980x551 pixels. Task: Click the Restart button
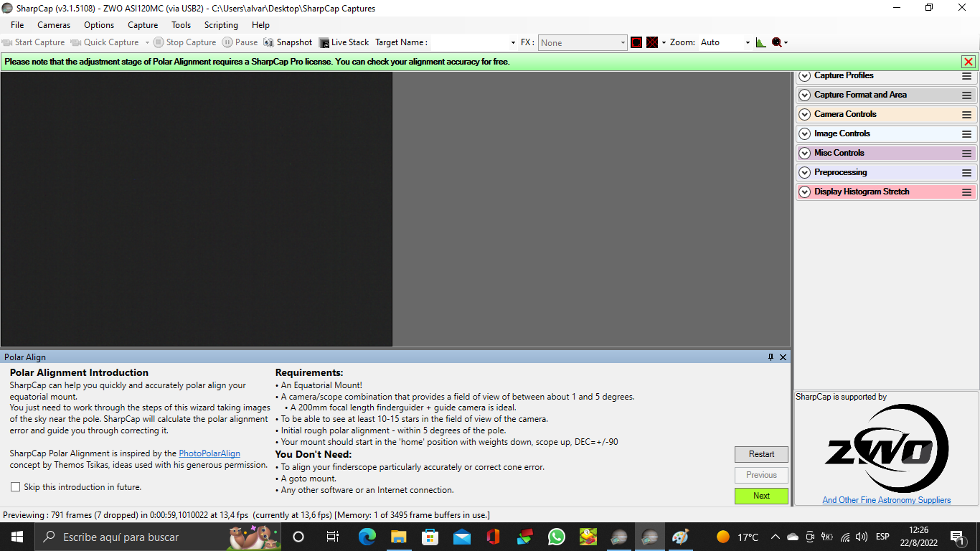(761, 454)
